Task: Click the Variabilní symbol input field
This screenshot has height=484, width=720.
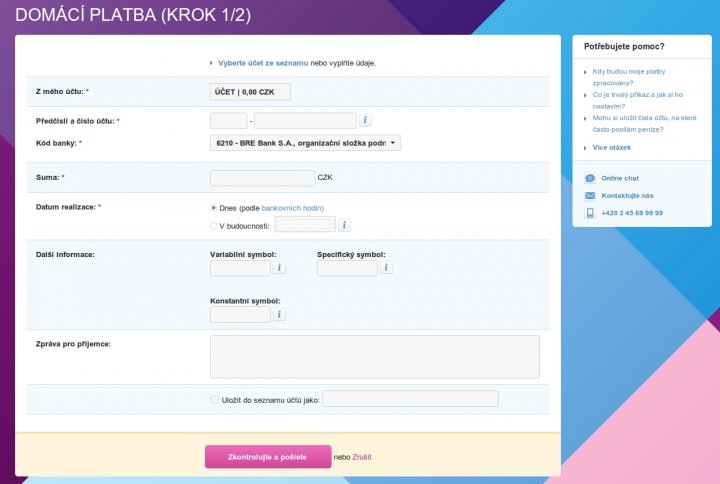Action: 240,268
